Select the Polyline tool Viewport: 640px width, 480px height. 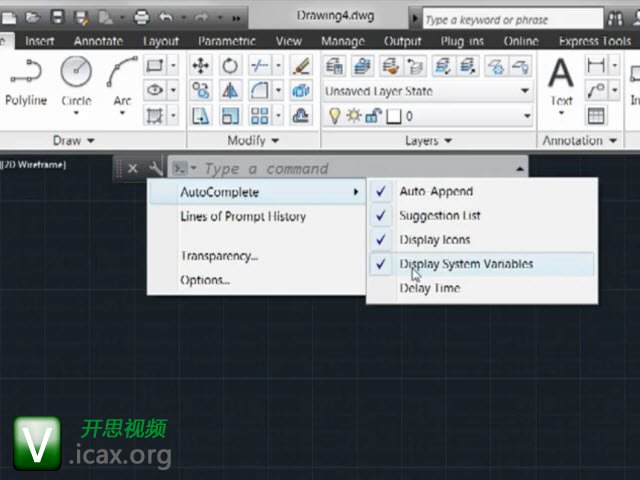pyautogui.click(x=26, y=82)
